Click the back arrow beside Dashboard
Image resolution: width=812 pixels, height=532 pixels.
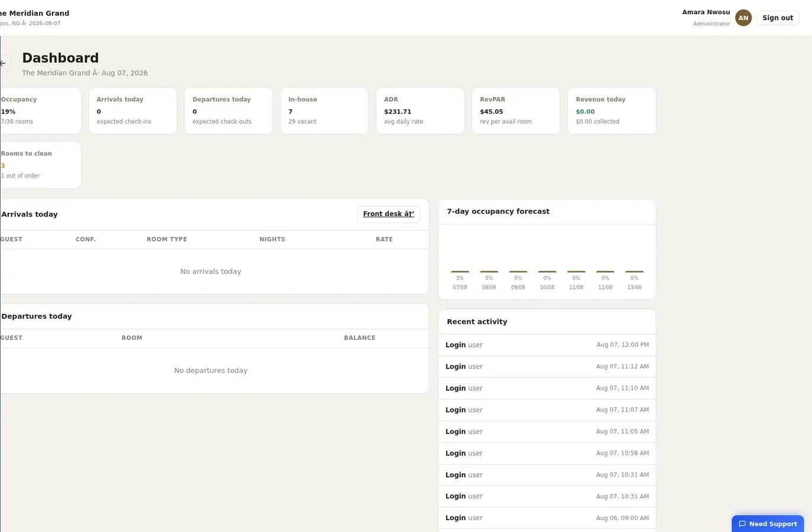click(x=4, y=63)
